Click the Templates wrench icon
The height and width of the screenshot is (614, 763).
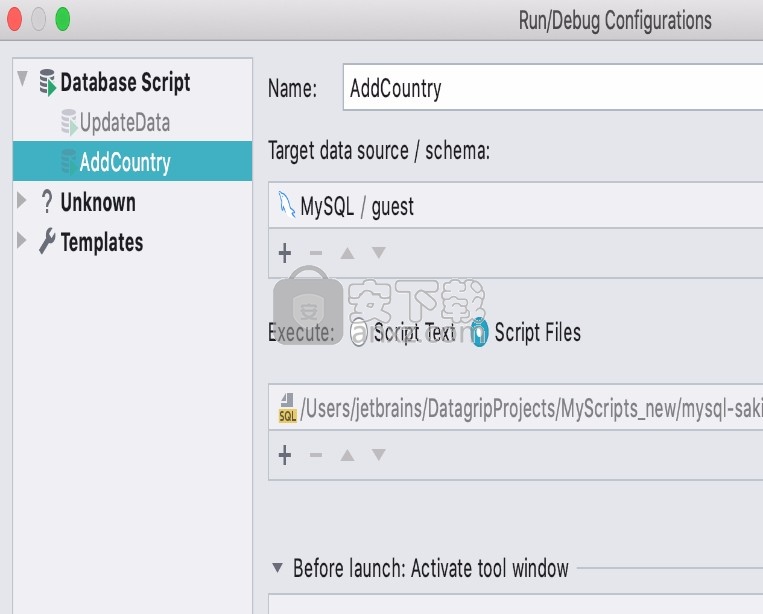click(x=47, y=241)
